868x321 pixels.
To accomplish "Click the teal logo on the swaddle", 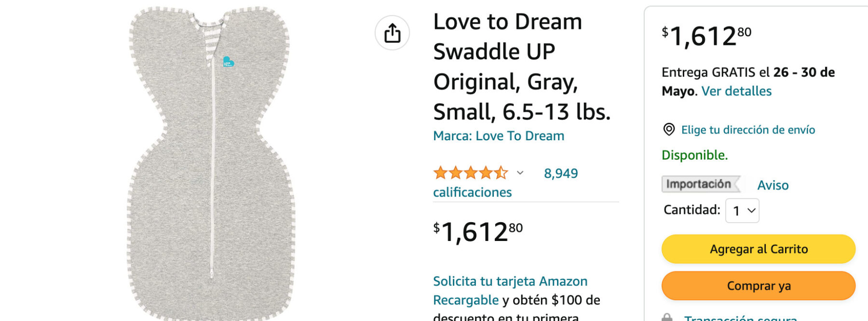I will pyautogui.click(x=228, y=62).
